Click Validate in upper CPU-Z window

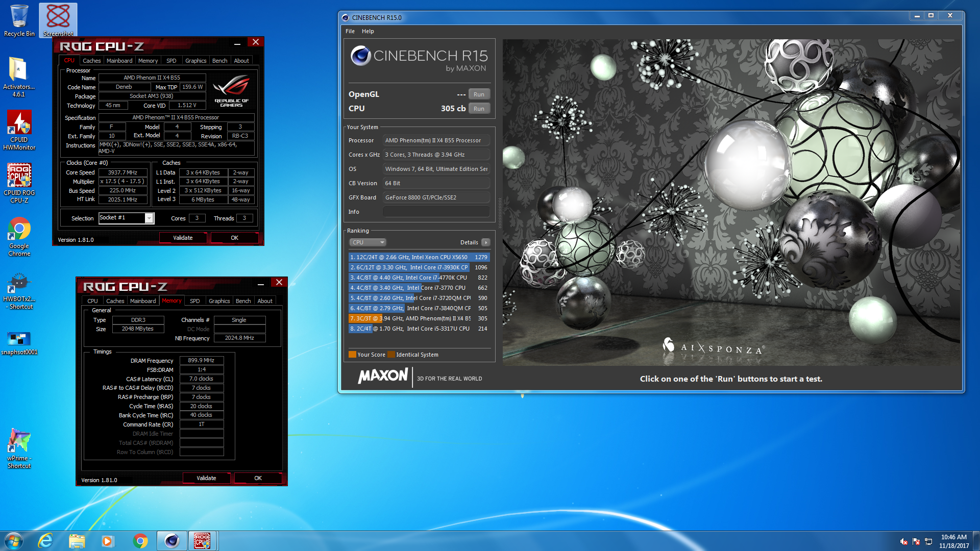[183, 238]
